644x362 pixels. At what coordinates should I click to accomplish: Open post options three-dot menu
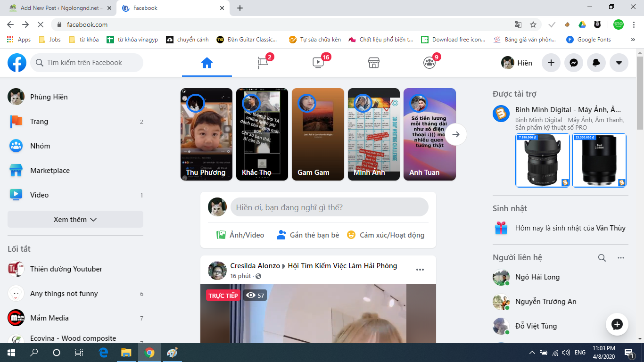click(420, 270)
